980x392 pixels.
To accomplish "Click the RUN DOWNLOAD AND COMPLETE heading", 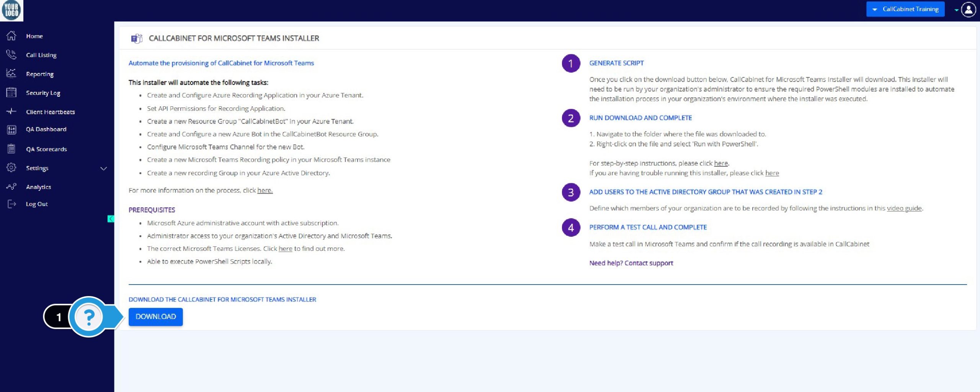I will (x=640, y=118).
